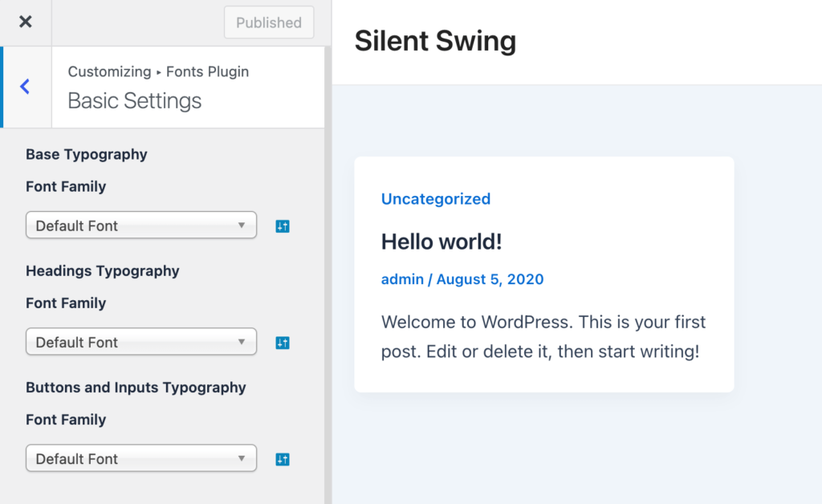The height and width of the screenshot is (504, 822).
Task: Open the Uncategorized category link
Action: pos(435,199)
